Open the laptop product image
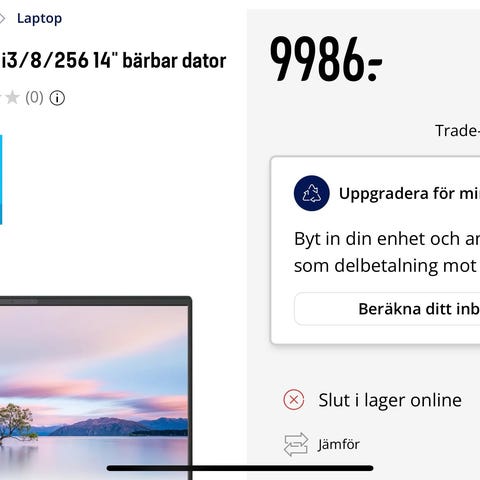Image resolution: width=480 pixels, height=480 pixels. (96, 388)
